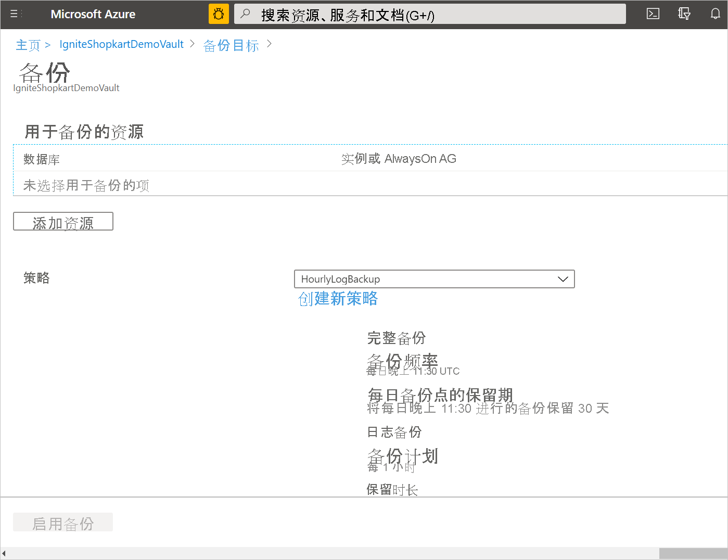728x560 pixels.
Task: Open Cloud Shell from top bar
Action: click(x=653, y=14)
